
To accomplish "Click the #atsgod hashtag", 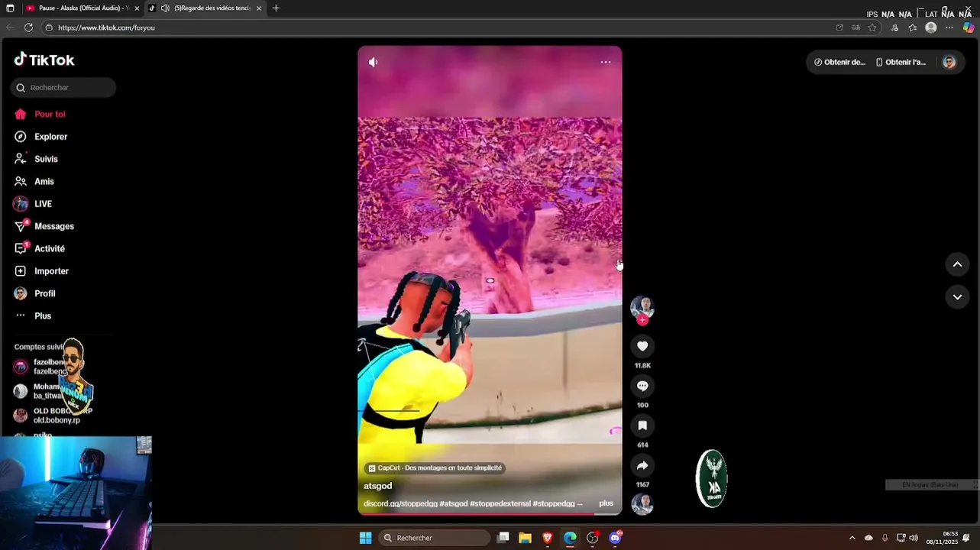I will pos(454,503).
